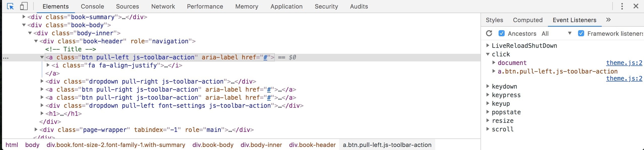Uncheck the Ancestors checkbox
Screen dimensions: 644x150
click(x=501, y=33)
